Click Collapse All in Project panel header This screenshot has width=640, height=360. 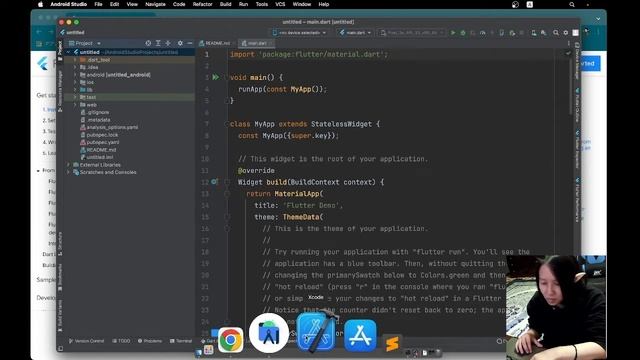[168, 43]
